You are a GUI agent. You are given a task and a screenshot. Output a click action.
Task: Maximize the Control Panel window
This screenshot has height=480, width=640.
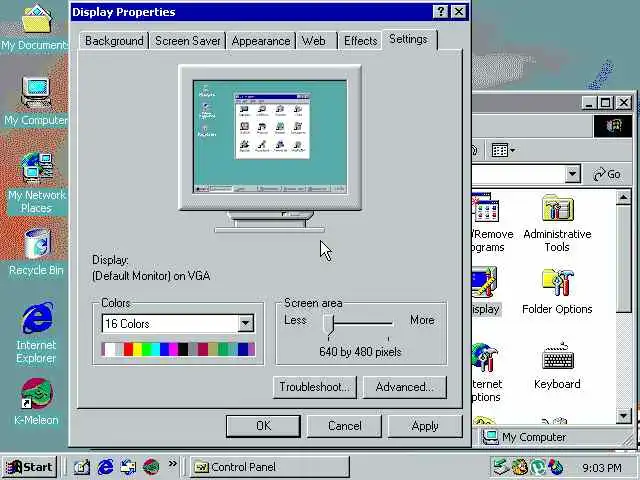(x=606, y=102)
